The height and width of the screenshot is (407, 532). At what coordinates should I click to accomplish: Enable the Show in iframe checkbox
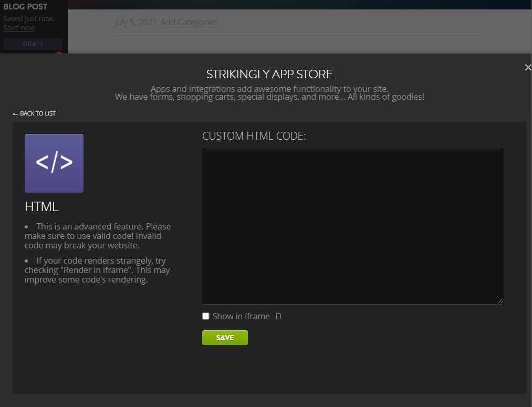(x=206, y=316)
